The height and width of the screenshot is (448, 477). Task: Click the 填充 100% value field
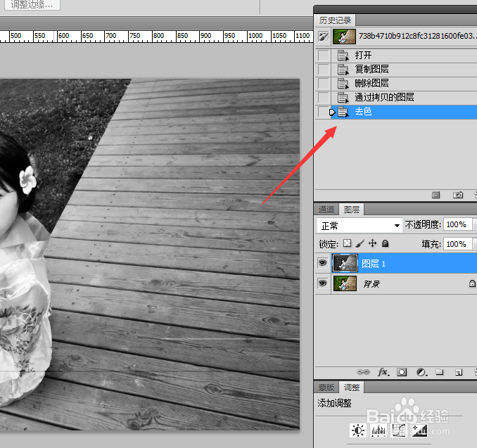click(457, 244)
